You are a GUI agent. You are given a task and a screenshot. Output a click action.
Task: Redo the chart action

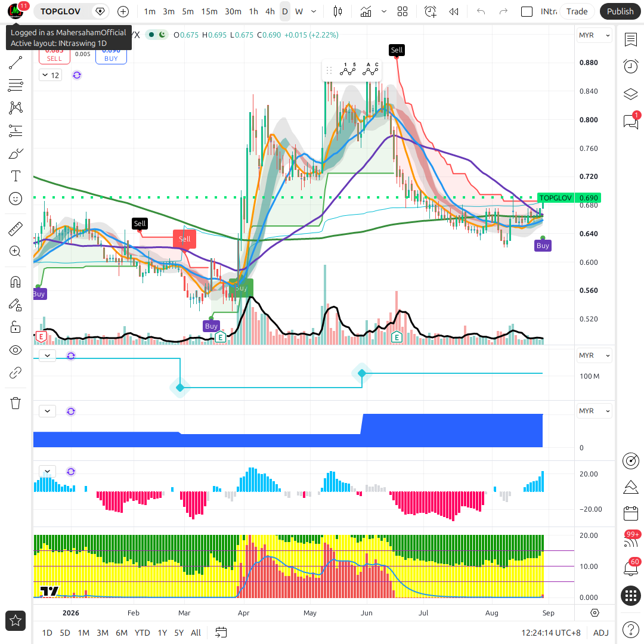point(503,11)
